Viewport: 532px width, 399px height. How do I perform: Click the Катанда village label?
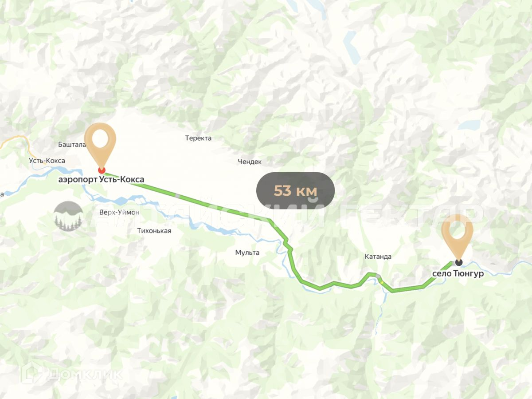(x=378, y=257)
